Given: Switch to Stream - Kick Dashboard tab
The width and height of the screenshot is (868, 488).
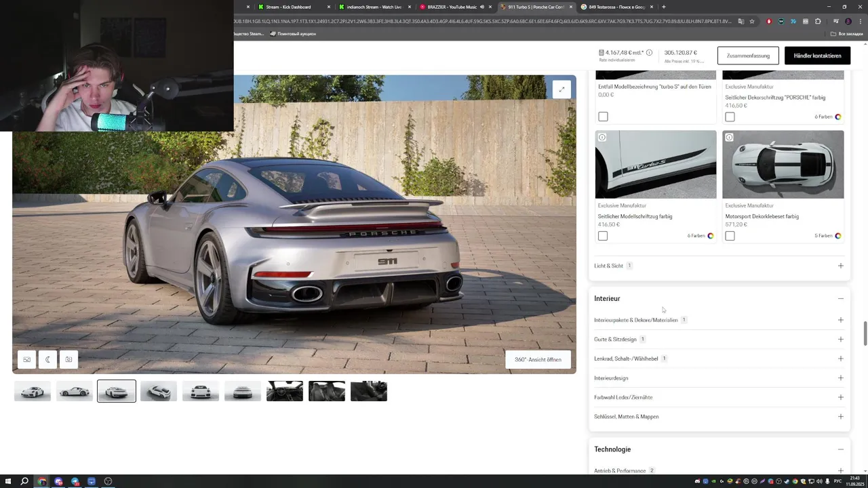Looking at the screenshot, I should 294,7.
